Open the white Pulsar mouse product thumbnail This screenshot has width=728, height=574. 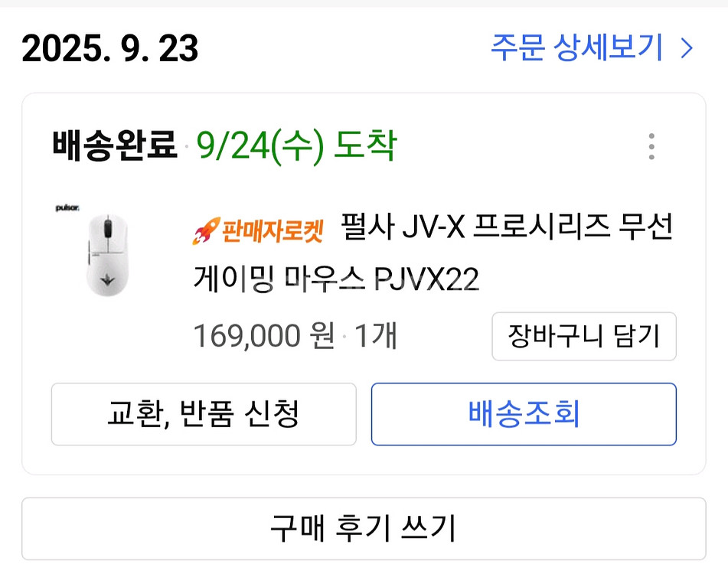pyautogui.click(x=107, y=254)
